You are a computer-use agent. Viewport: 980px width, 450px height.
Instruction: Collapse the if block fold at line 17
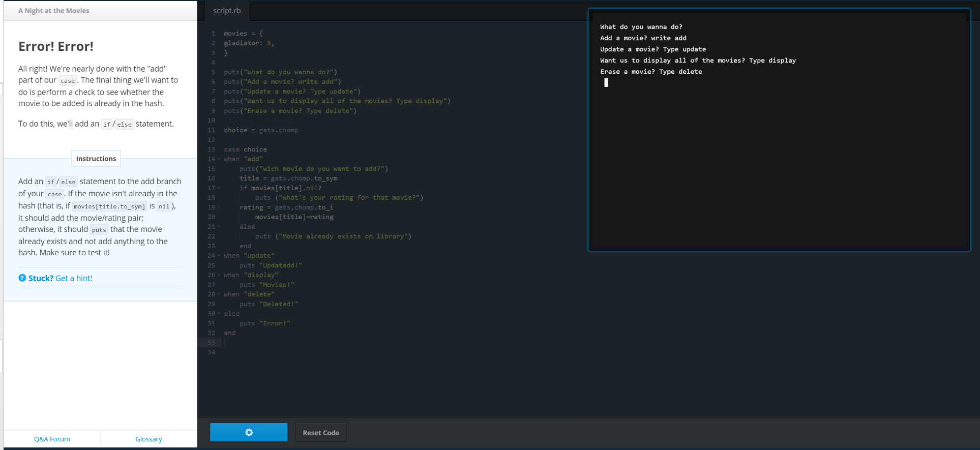(219, 188)
